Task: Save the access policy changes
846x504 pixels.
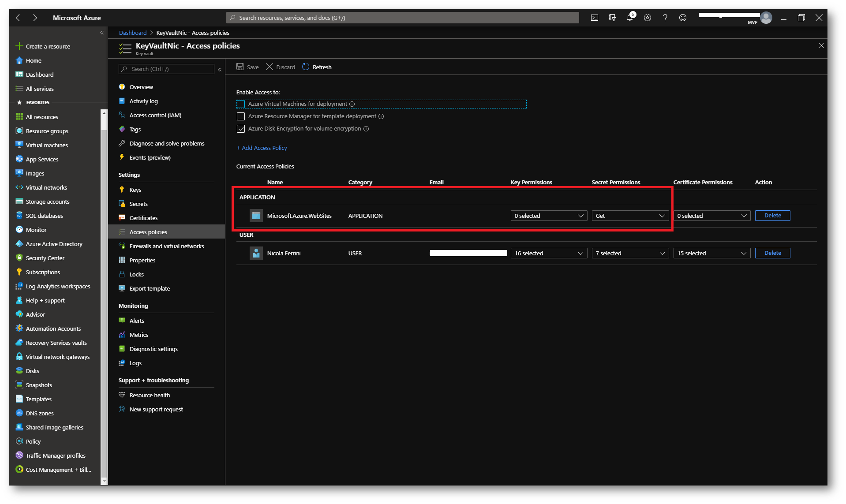Action: coord(247,67)
